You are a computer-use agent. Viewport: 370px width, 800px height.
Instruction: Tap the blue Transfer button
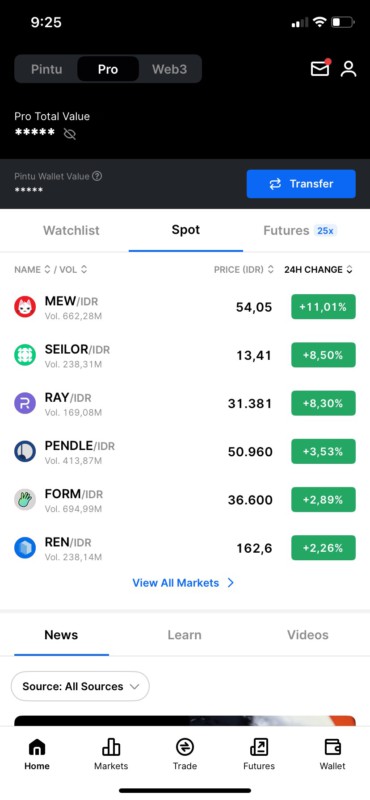tap(301, 184)
